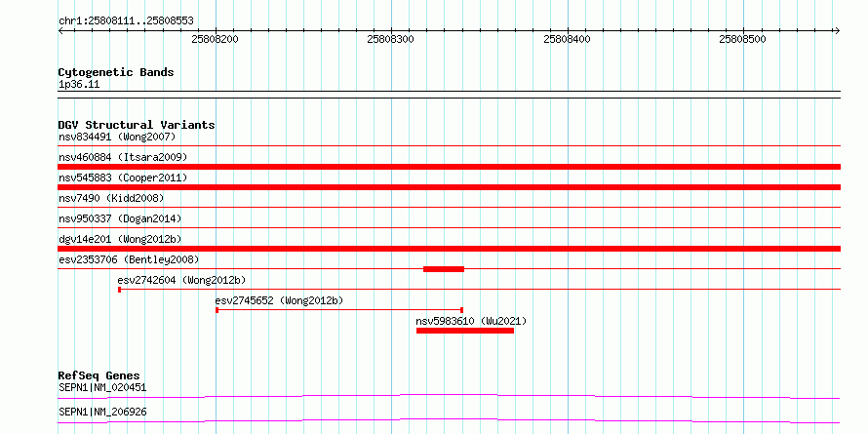The height and width of the screenshot is (434, 868).
Task: Open variant nsv5983610 (Wu2021)
Action: [471, 321]
